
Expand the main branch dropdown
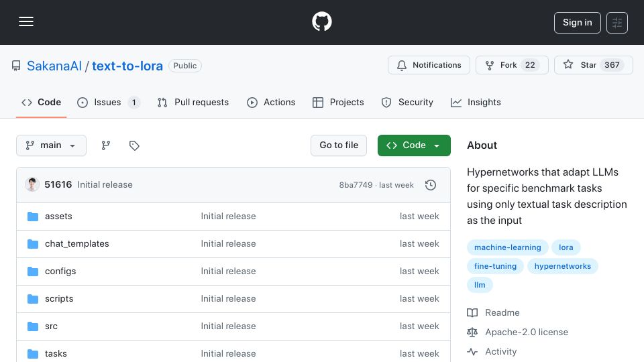pos(52,145)
